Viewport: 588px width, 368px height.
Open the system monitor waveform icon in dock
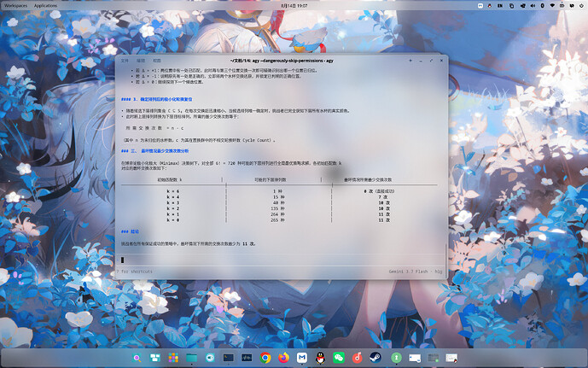[x=247, y=358]
